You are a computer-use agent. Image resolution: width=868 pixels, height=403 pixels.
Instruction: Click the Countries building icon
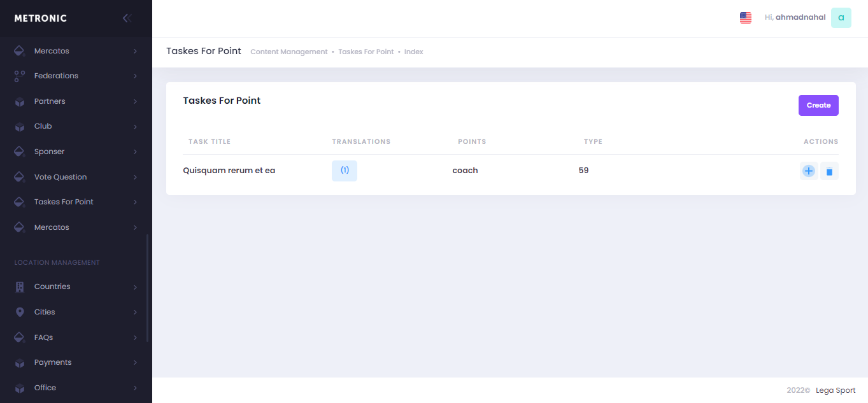click(20, 287)
